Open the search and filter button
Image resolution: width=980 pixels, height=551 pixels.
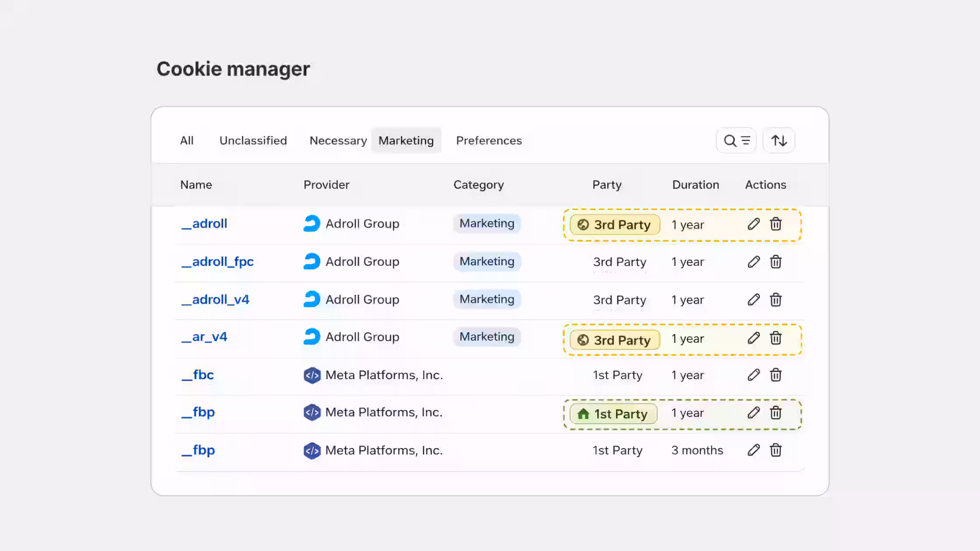[x=736, y=140]
